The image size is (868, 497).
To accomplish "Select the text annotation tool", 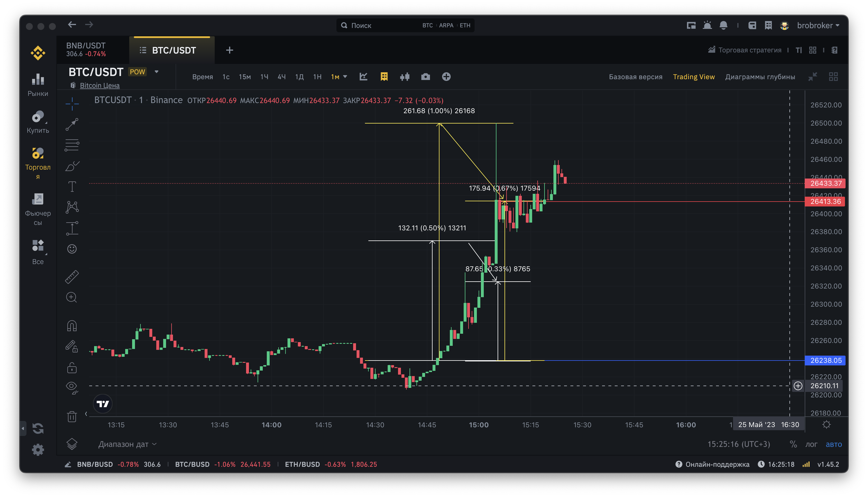I will click(72, 186).
